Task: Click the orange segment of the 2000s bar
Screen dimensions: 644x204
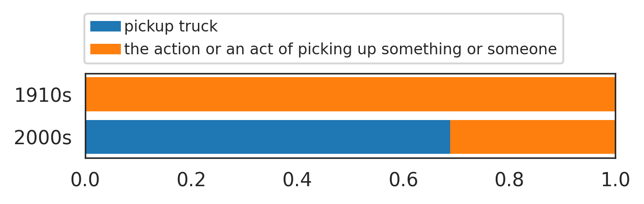Action: (532, 137)
